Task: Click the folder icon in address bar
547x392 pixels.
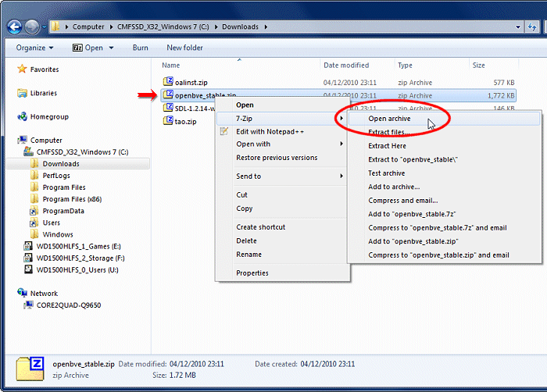Action: [55, 27]
